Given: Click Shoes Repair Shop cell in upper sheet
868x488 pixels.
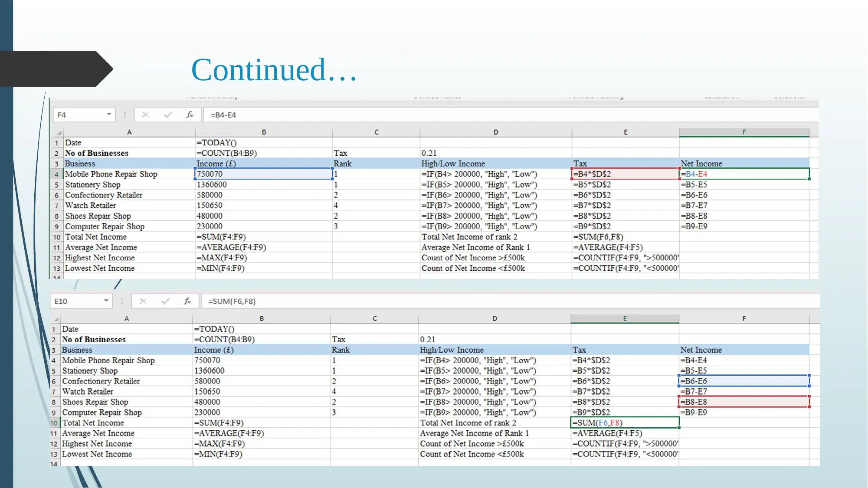Looking at the screenshot, I should pyautogui.click(x=129, y=216).
